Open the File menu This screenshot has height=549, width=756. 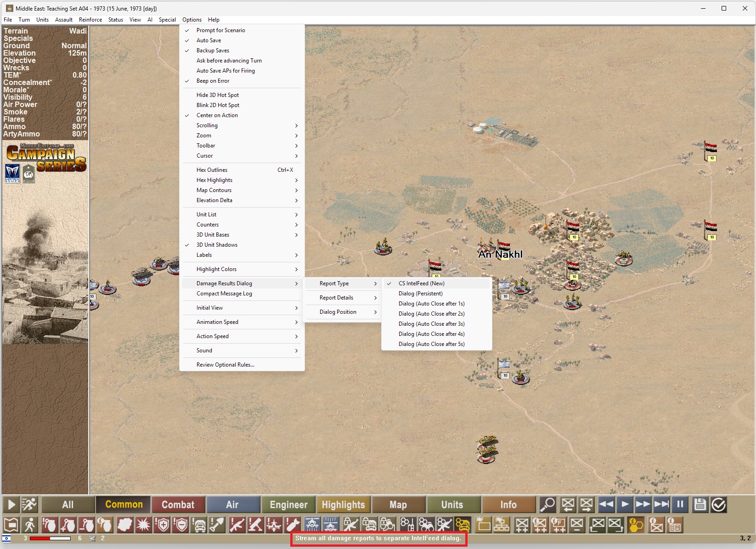point(8,20)
